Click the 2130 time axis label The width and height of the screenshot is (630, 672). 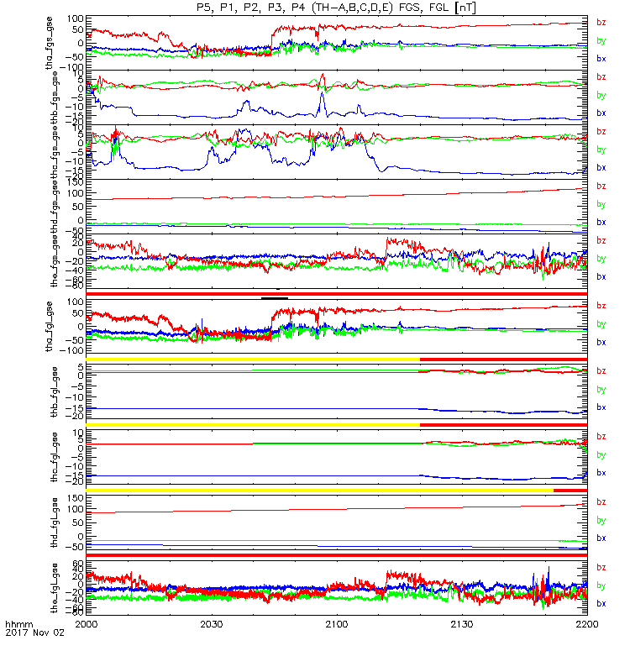[462, 624]
